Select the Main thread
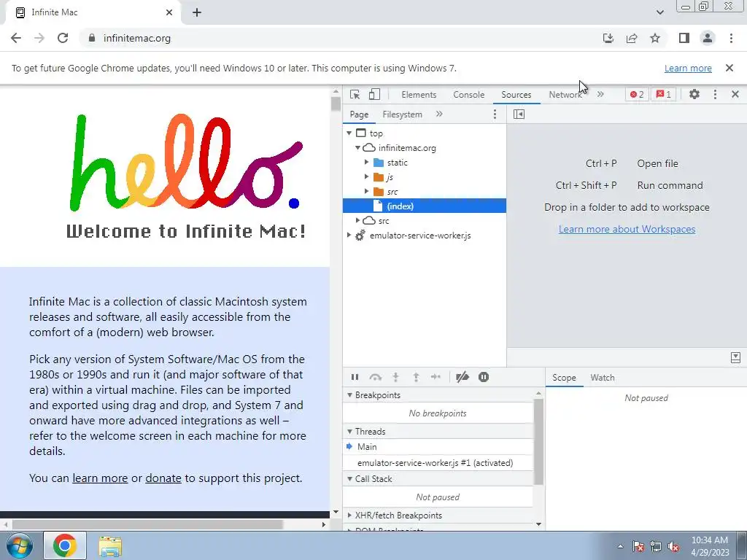The width and height of the screenshot is (747, 560). [x=438, y=447]
